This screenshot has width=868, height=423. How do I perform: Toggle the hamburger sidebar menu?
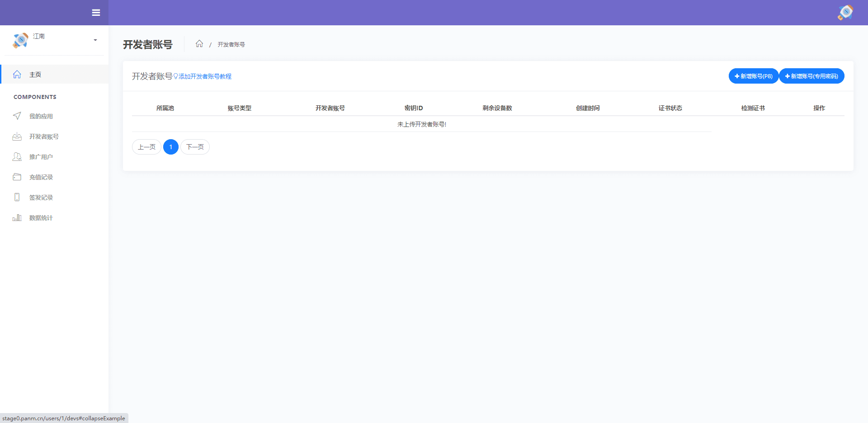pyautogui.click(x=96, y=13)
